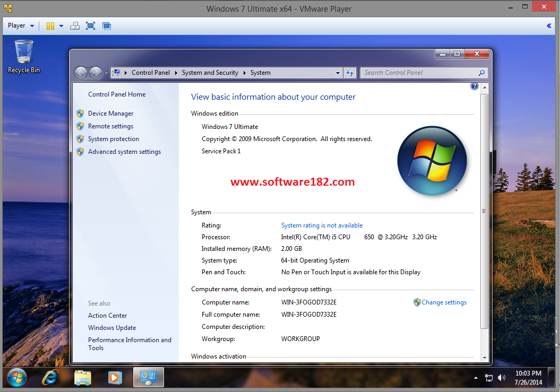Click System and Security breadcrumb
The height and width of the screenshot is (392, 560).
(x=210, y=73)
